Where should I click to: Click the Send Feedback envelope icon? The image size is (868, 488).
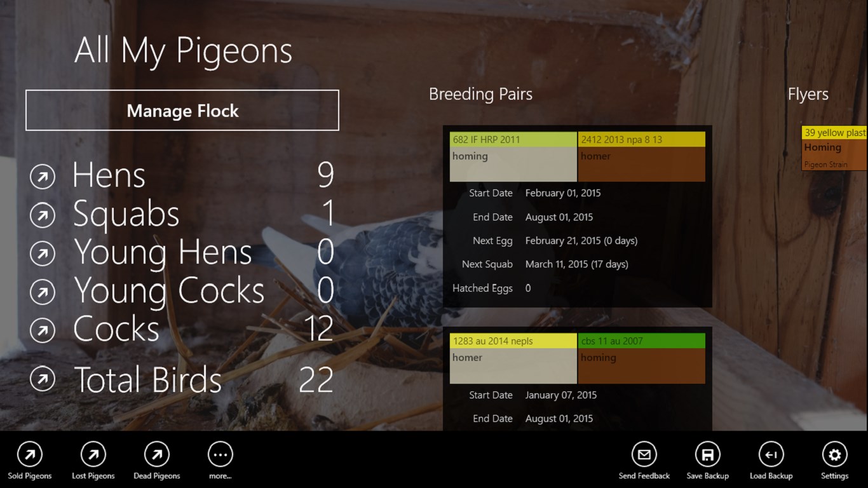(644, 454)
